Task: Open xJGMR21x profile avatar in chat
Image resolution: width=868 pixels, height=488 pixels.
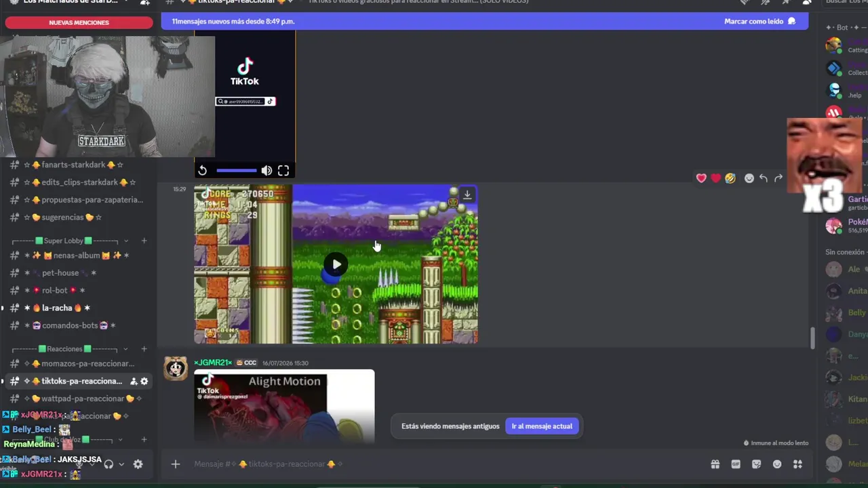Action: [176, 369]
